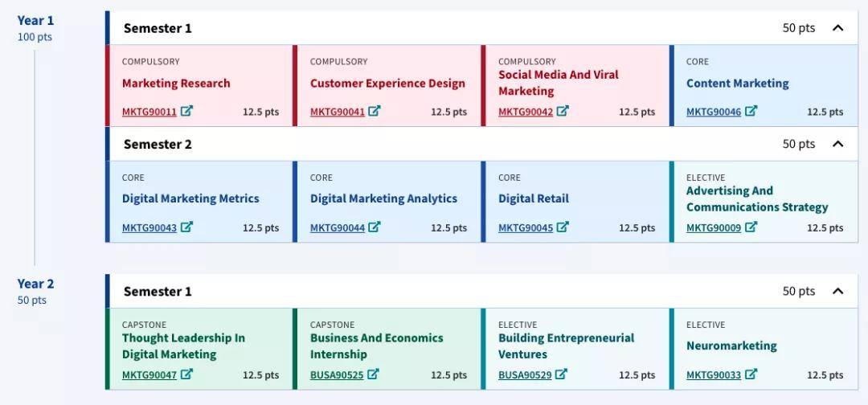Collapse Year 2 Semester 1 section chevron
Viewport: 868px width, 405px height.
tap(838, 291)
